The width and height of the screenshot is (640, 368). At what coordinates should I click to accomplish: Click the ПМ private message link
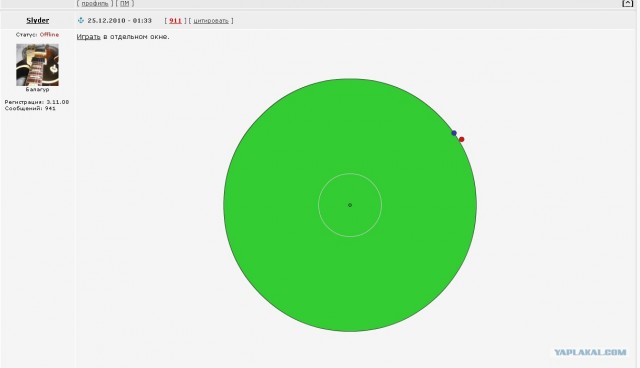124,3
